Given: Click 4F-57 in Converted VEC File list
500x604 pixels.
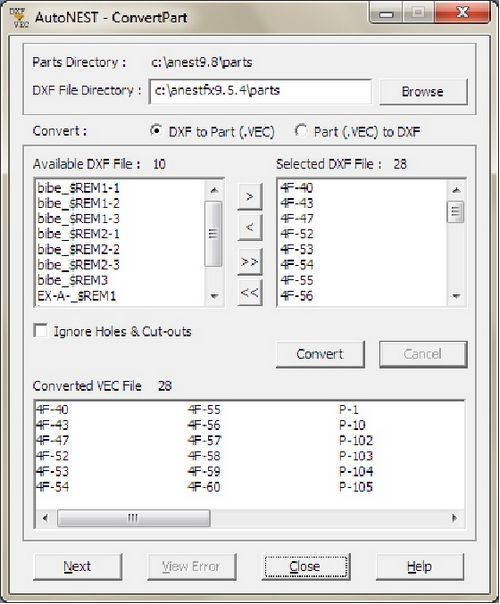Looking at the screenshot, I should 205,440.
